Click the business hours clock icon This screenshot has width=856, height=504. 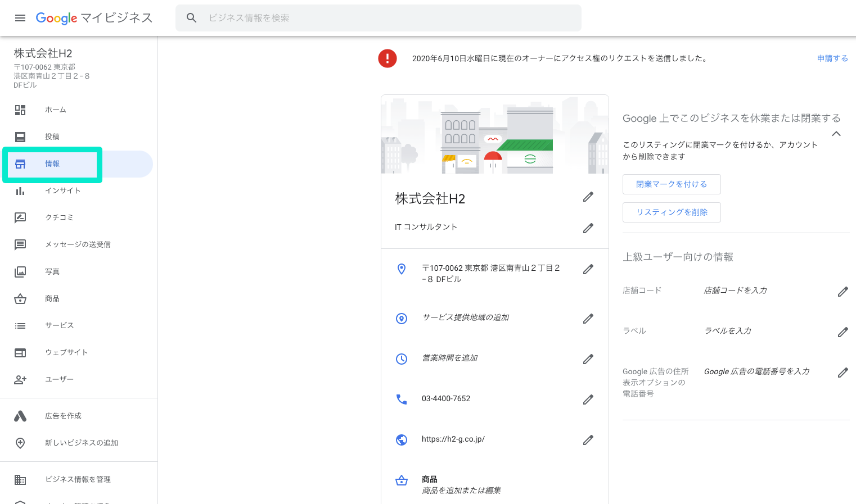pyautogui.click(x=402, y=359)
